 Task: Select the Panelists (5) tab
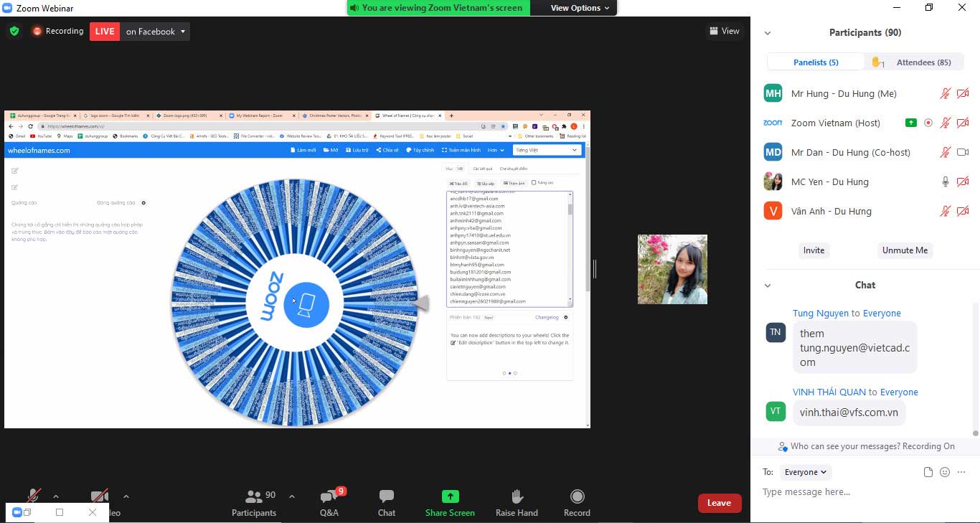(x=816, y=62)
